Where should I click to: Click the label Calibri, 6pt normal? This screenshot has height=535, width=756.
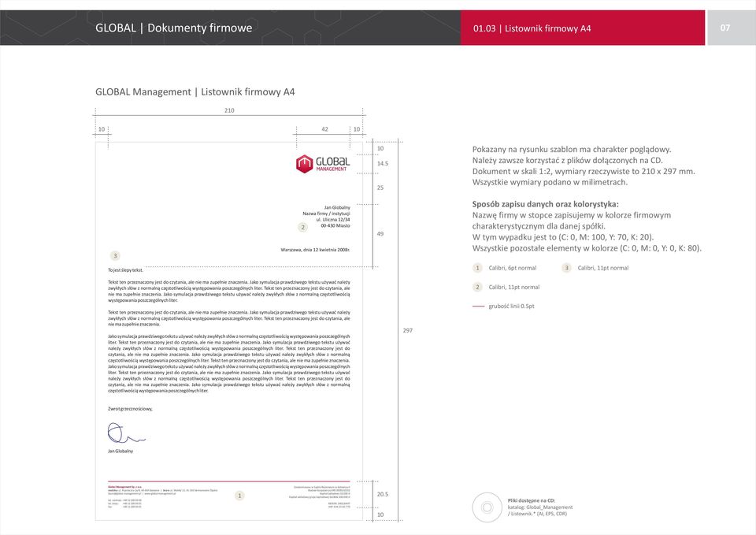click(513, 268)
